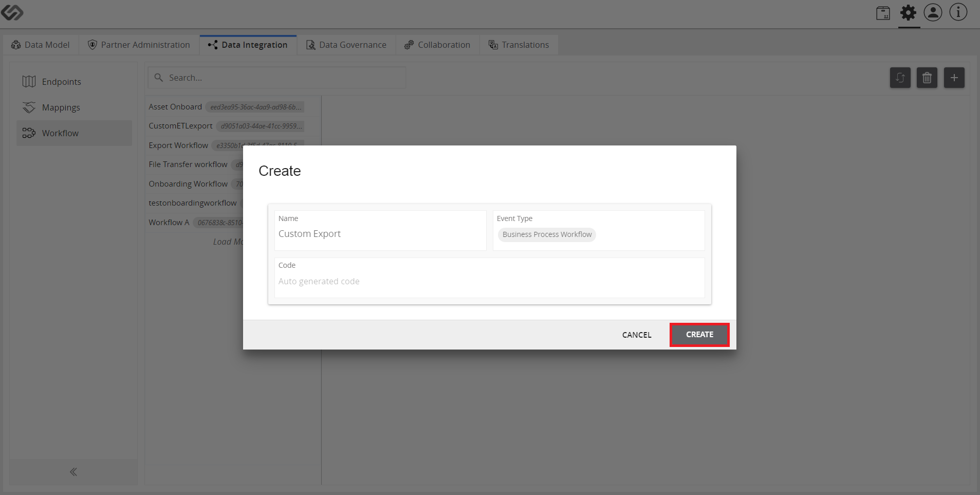Image resolution: width=980 pixels, height=495 pixels.
Task: Click the CANCEL button in dialog
Action: click(x=637, y=335)
